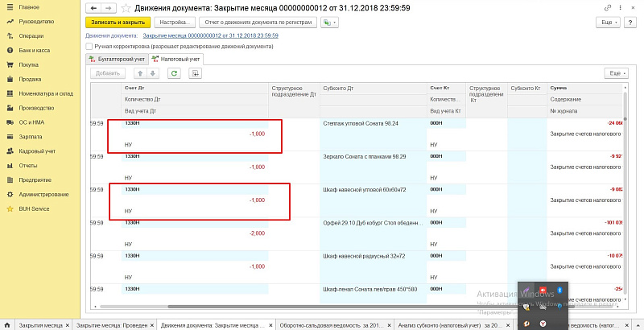Image resolution: width=644 pixels, height=330 pixels.
Task: Click the Записать и закрыть button
Action: point(118,23)
